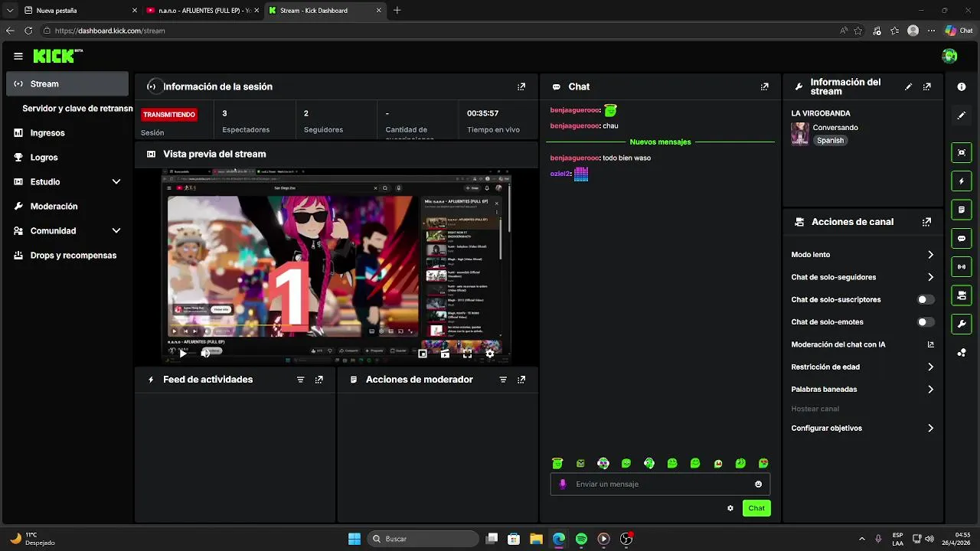Click the purple microphone icon in the message box
This screenshot has width=980, height=551.
[x=563, y=484]
